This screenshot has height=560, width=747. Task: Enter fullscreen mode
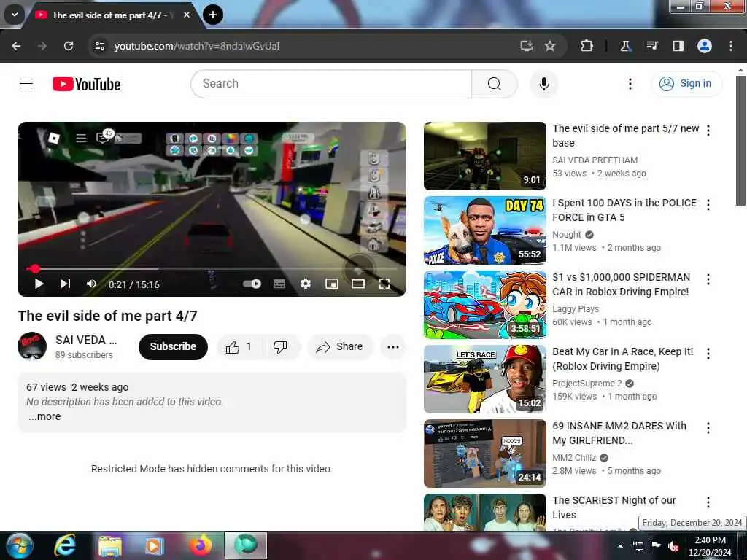pyautogui.click(x=384, y=284)
